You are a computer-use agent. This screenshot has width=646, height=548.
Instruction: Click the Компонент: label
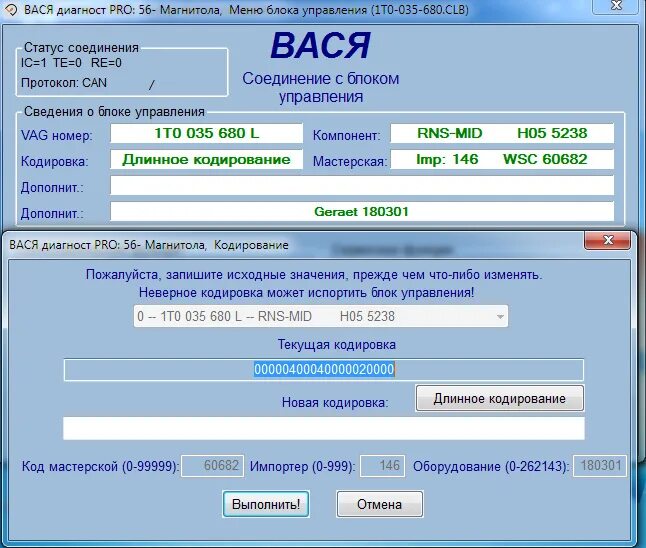pos(346,135)
